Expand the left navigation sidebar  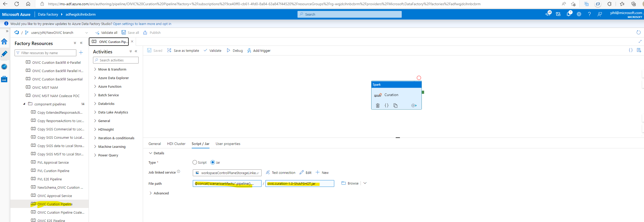(7, 31)
